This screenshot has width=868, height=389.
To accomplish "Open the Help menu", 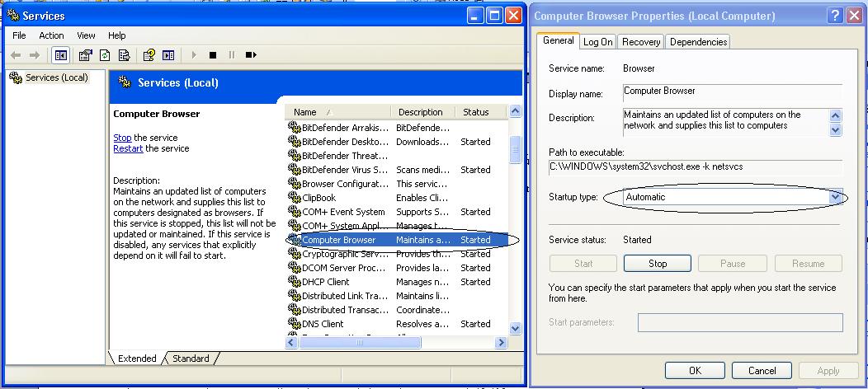I will click(117, 35).
